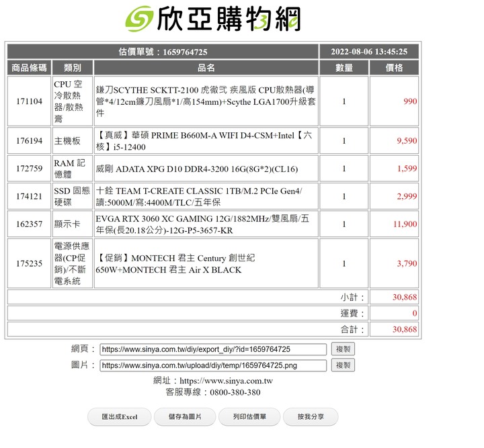This screenshot has height=448, width=484.
Task: Click the 數量 column header
Action: (x=344, y=68)
